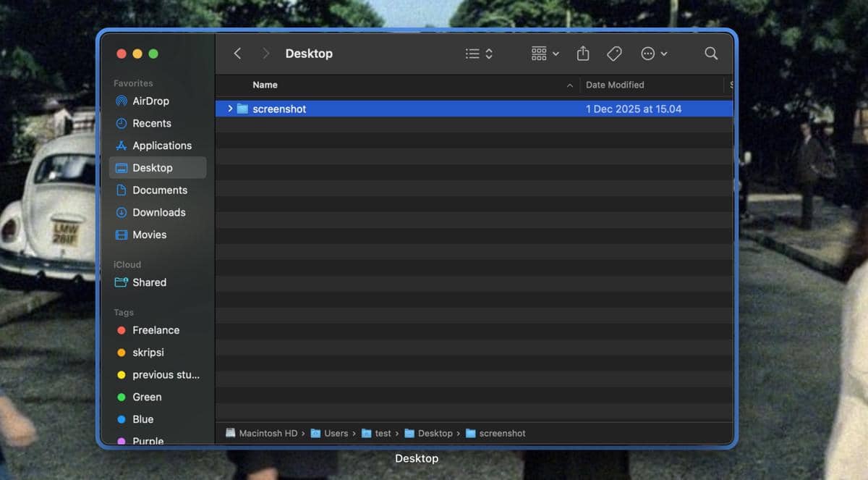Select the red Freelance tag
The image size is (868, 480).
coord(156,330)
